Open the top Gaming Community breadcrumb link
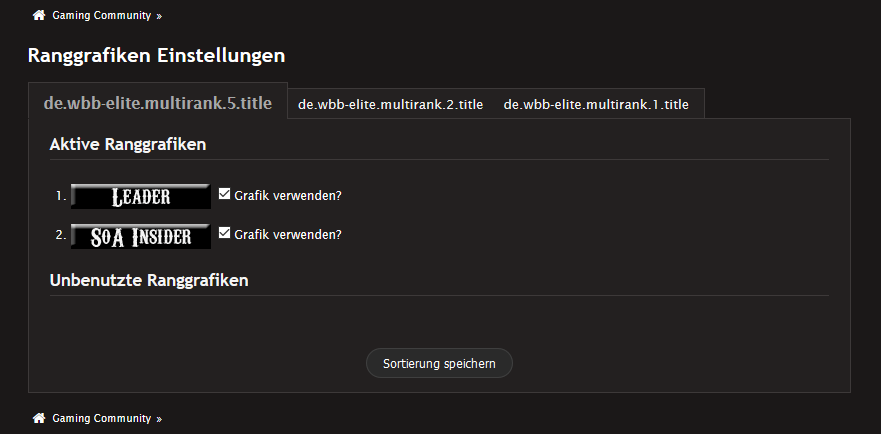Image resolution: width=881 pixels, height=434 pixels. (101, 16)
